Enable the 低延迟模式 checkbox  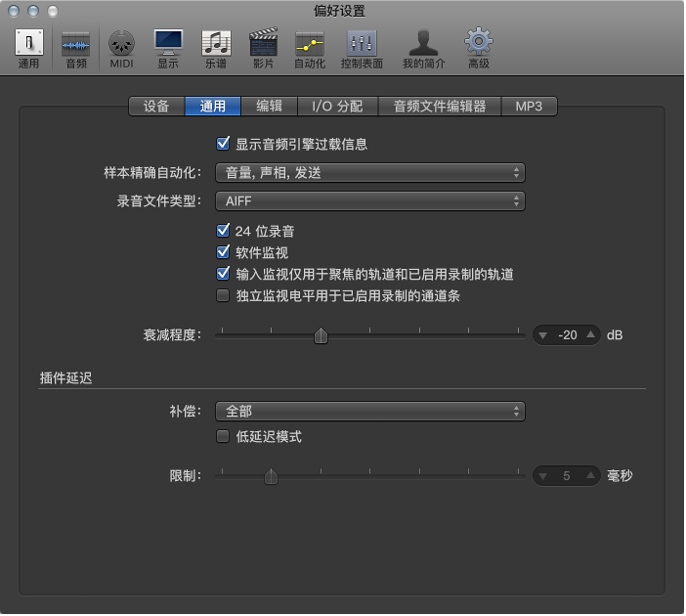tap(223, 436)
